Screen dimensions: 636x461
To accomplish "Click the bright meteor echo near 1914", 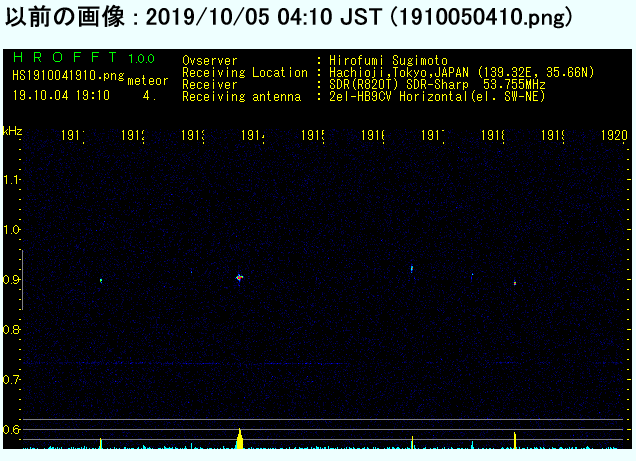I will (239, 277).
